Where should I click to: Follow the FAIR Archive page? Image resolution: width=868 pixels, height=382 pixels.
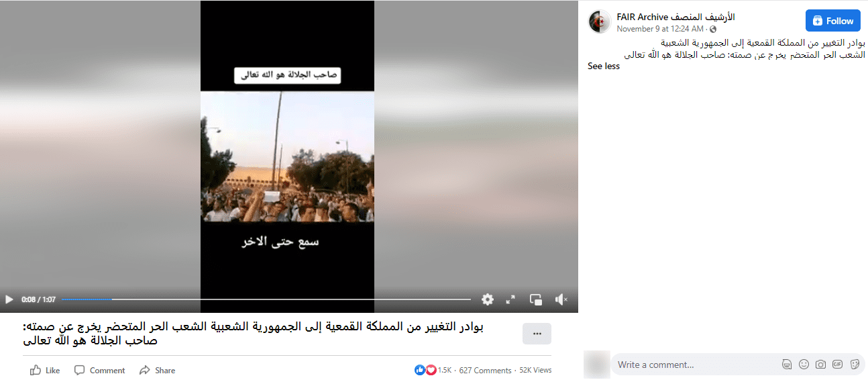click(x=832, y=21)
